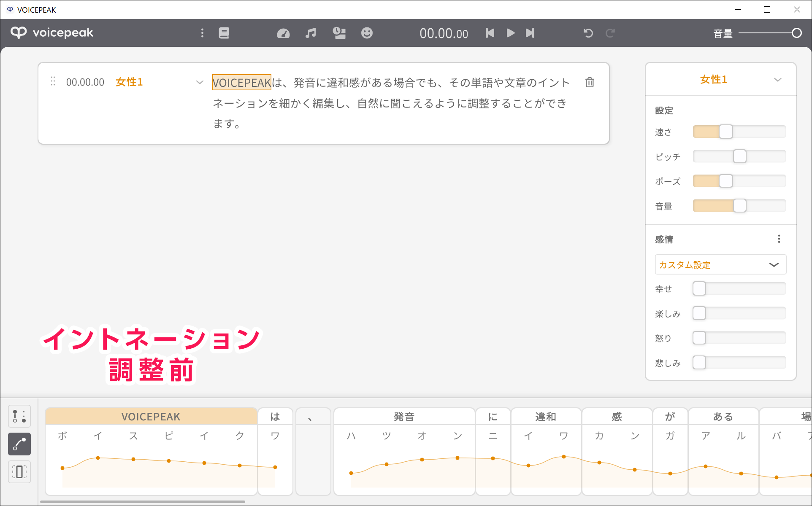Delete the block with the trash icon

(589, 82)
